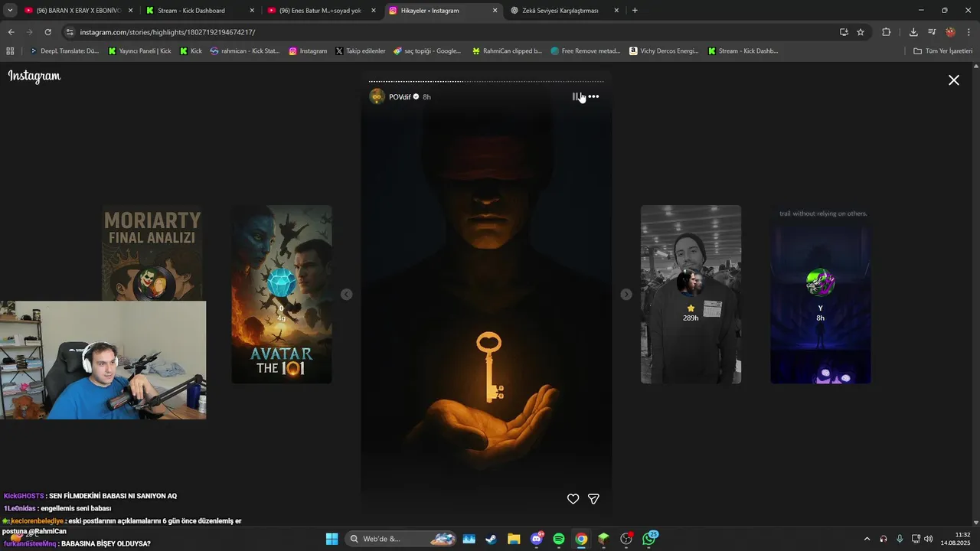The height and width of the screenshot is (551, 980).
Task: Open a new browser tab
Action: [635, 11]
